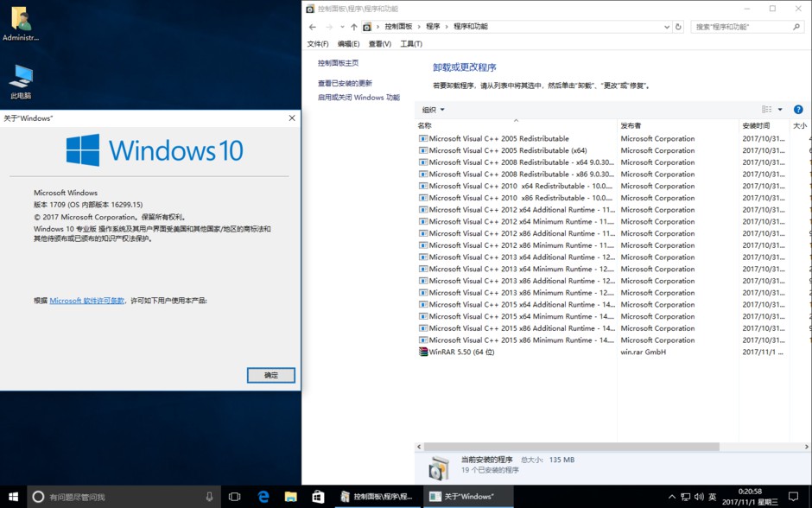Click the Control Panel address bar icon
Screen dimensions: 812x508
click(367, 27)
